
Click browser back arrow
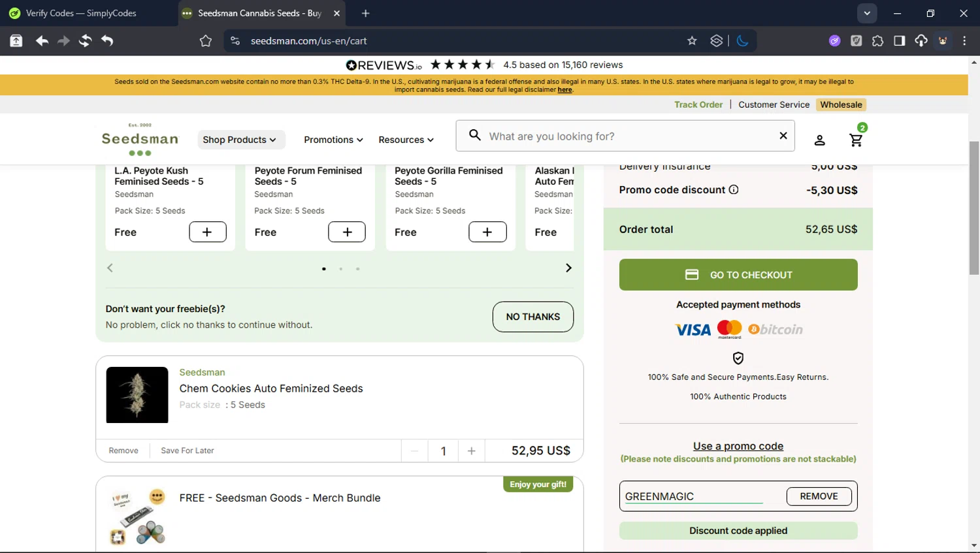click(x=42, y=40)
